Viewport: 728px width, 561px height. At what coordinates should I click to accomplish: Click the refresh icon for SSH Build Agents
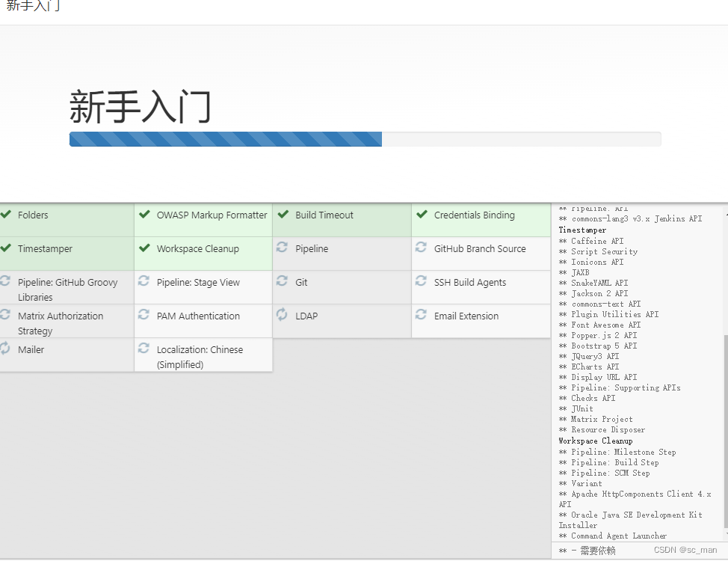(421, 280)
